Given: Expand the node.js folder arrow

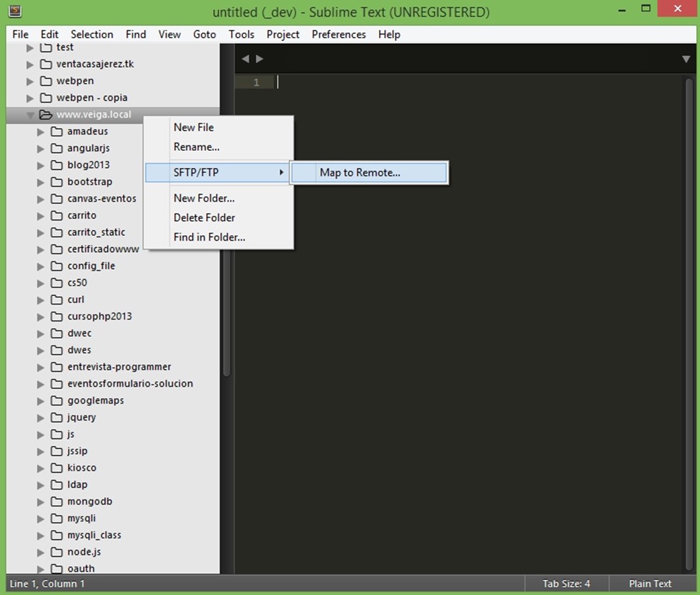Looking at the screenshot, I should (41, 552).
